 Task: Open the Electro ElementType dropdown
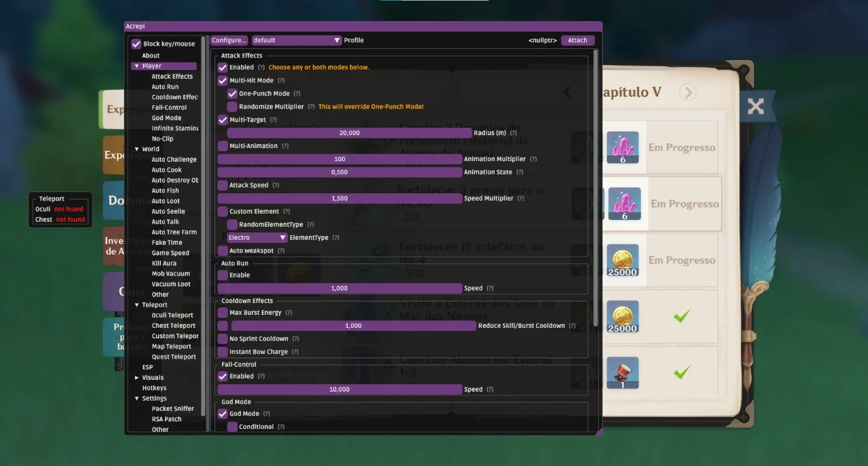click(257, 237)
